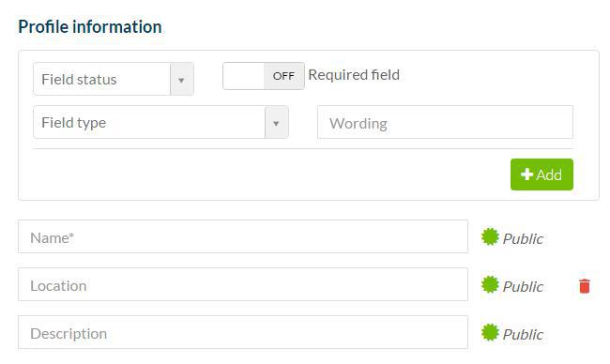
Task: Click the Field status dropdown arrow
Action: click(x=181, y=80)
